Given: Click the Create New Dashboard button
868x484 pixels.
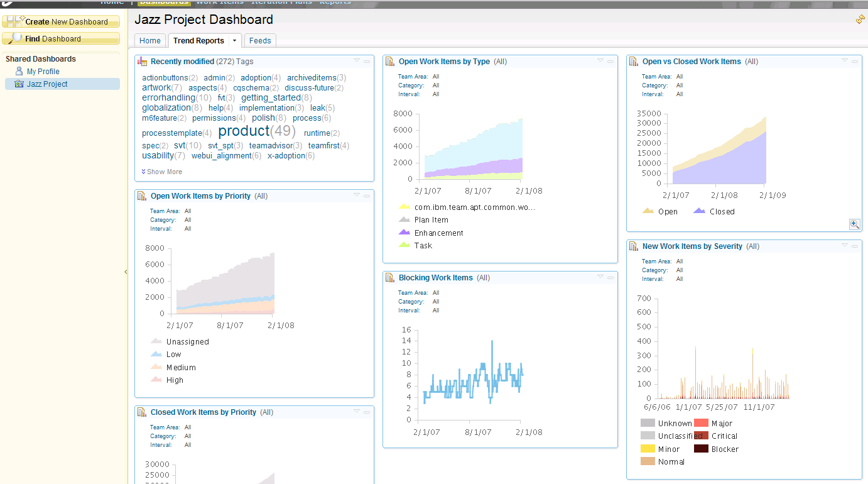Looking at the screenshot, I should click(61, 21).
